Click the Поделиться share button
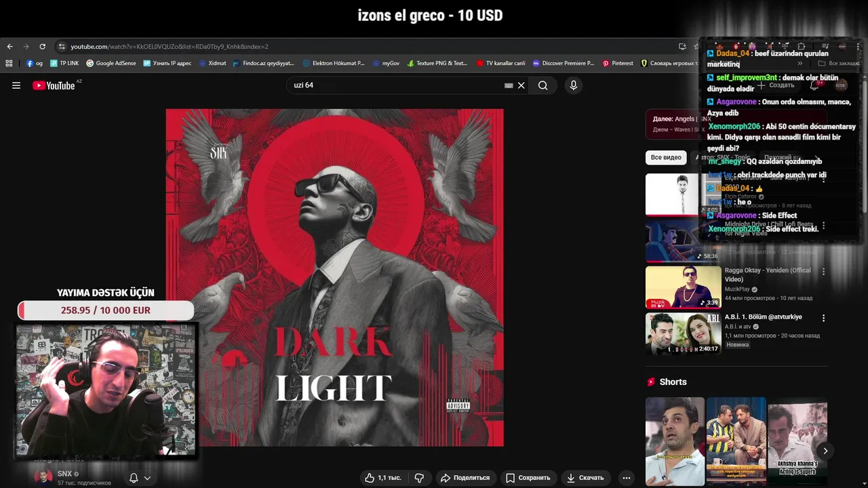Screen dimensions: 868x488 465,478
